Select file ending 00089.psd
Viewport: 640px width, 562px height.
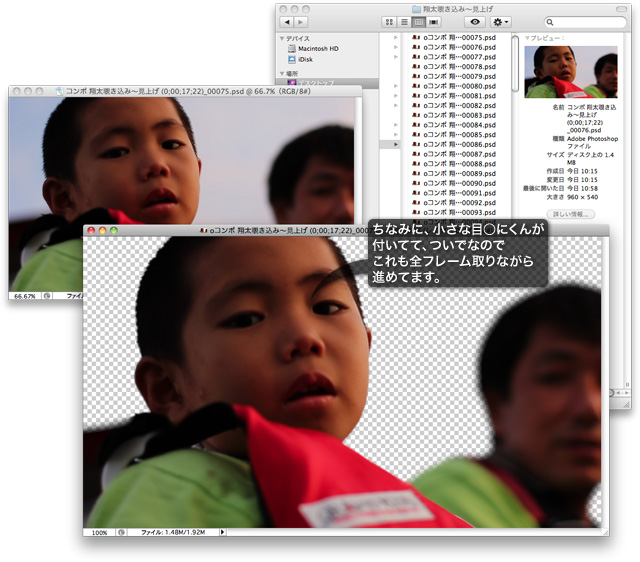click(454, 173)
